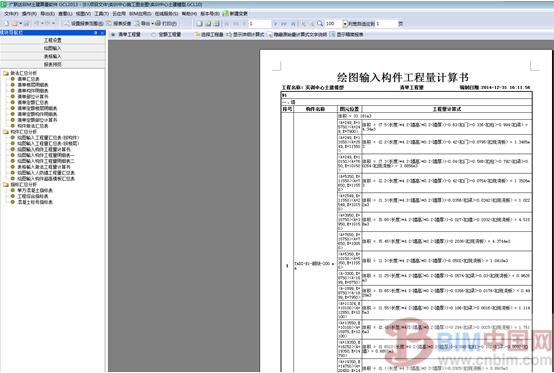Click the page number input showing 1
The image size is (554, 373).
[x=260, y=24]
